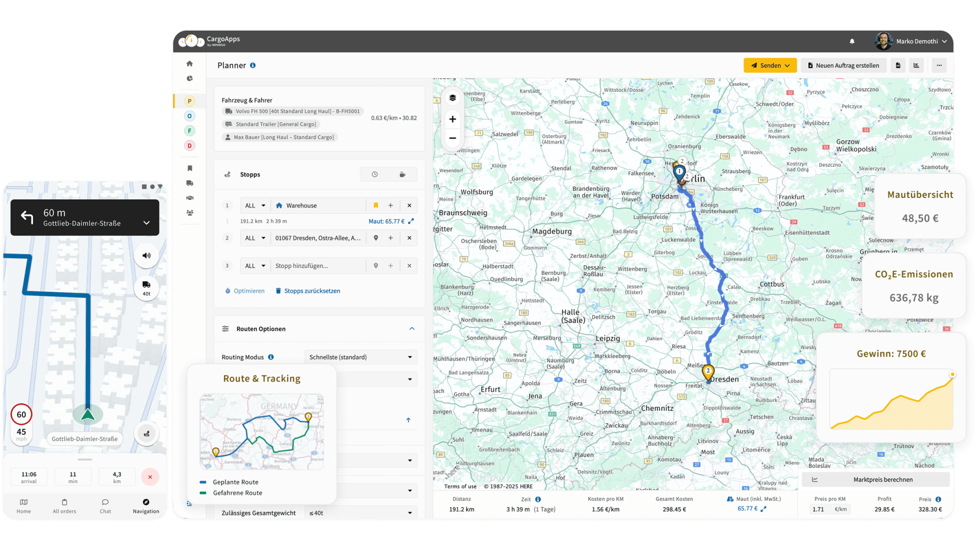Click the map layers icon
The image size is (980, 551).
(452, 98)
